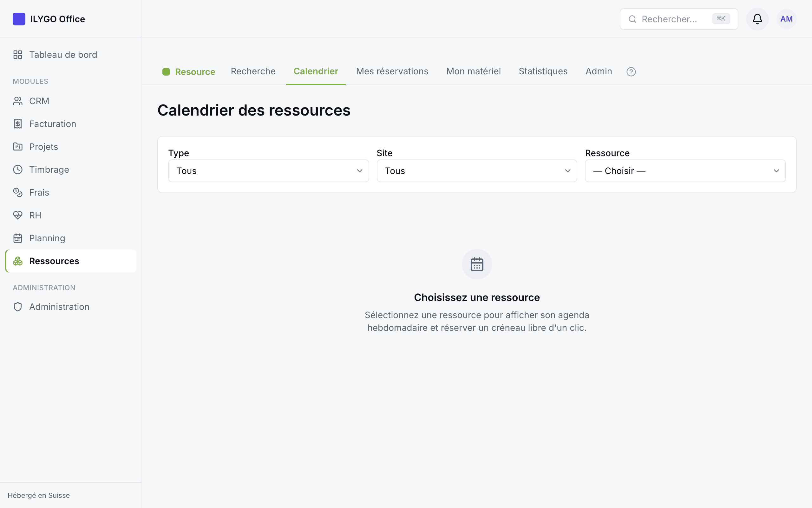The image size is (812, 508).
Task: Click the Choisissez une ressource text
Action: coord(477,297)
